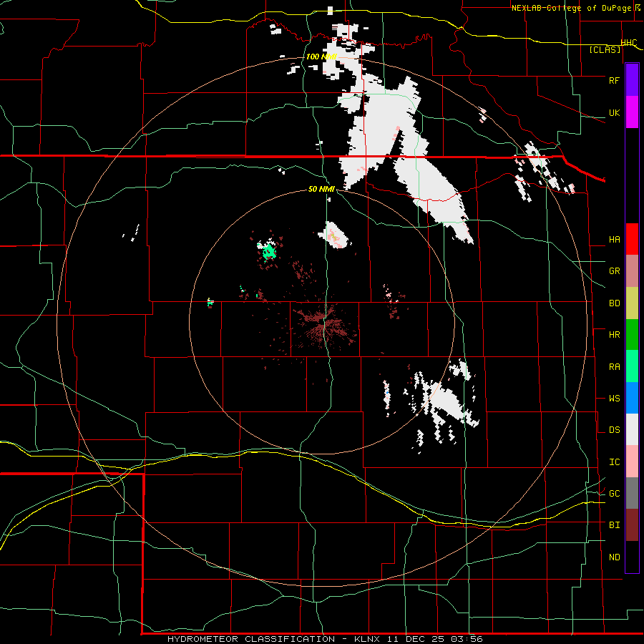Image resolution: width=644 pixels, height=644 pixels.
Task: Click the HYDROMETEOR CLASSIFICATION caption
Action: point(251,639)
